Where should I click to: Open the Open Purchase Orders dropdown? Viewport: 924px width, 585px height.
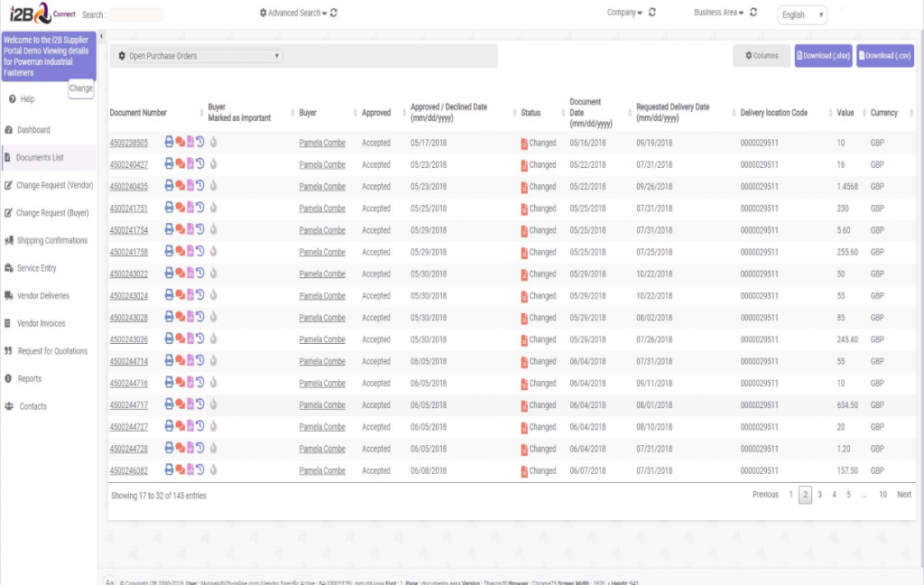[x=205, y=56]
